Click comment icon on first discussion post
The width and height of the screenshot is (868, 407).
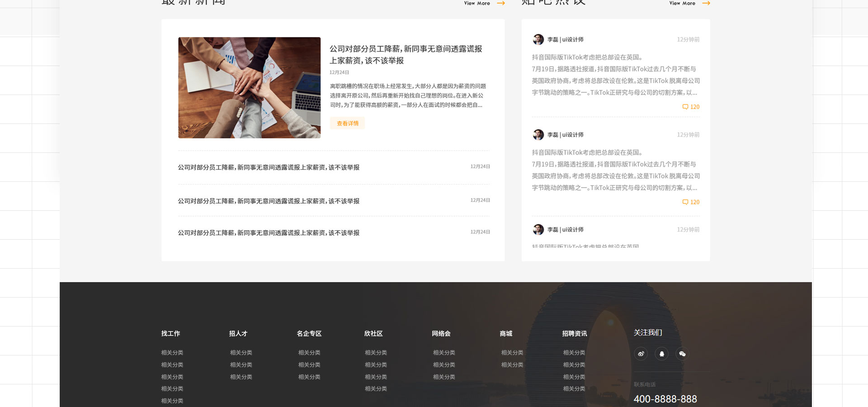point(685,107)
